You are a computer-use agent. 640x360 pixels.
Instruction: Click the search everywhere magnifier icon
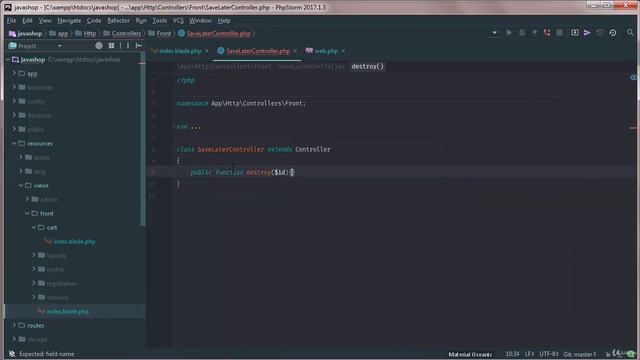pos(630,33)
